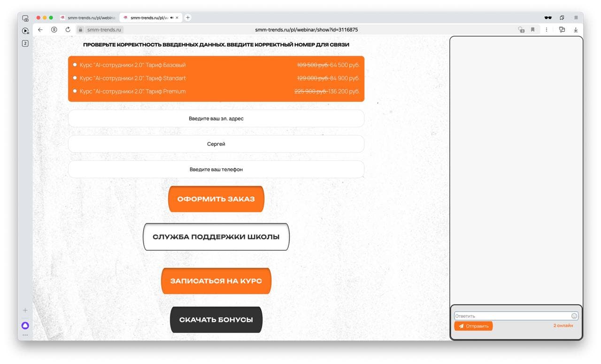Open СЛУЖБА ПОДДЕРЖКИ ШКОЛЫ button
This screenshot has width=601, height=364.
[216, 237]
